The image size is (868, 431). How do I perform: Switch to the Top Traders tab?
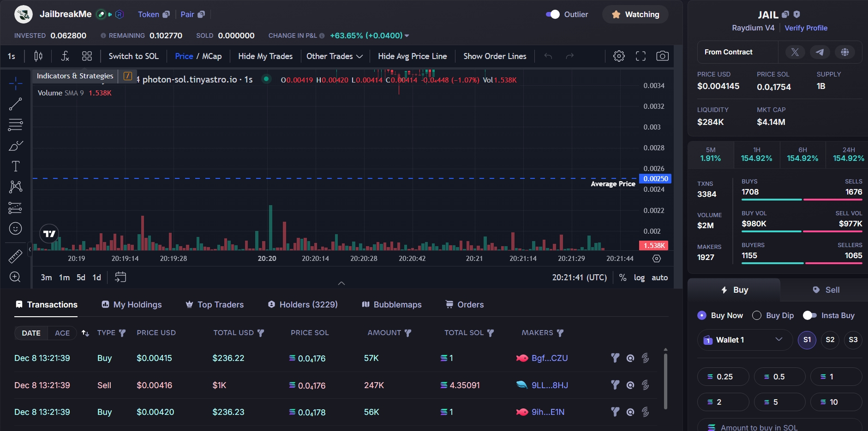point(215,305)
